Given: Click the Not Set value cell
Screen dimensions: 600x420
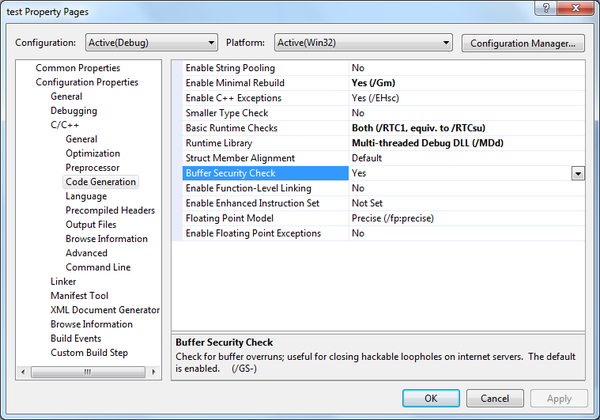Looking at the screenshot, I should click(467, 203).
